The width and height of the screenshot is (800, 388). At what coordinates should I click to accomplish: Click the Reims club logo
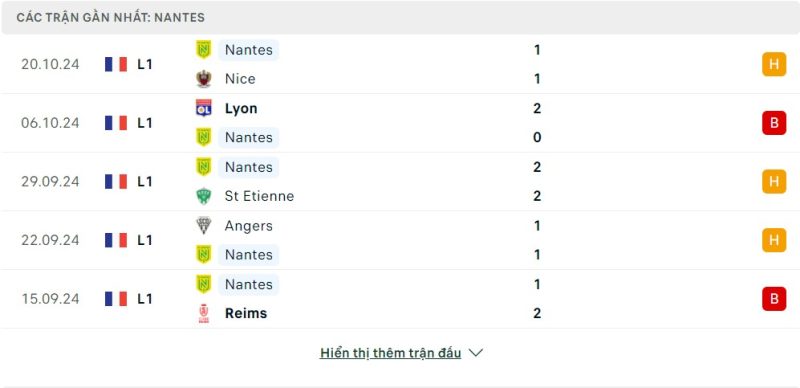point(204,313)
